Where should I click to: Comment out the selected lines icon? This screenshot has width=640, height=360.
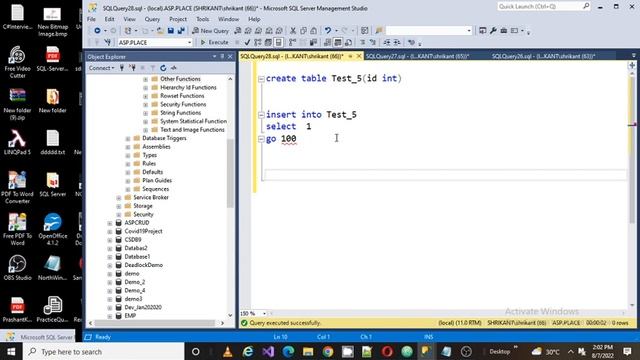click(x=362, y=42)
